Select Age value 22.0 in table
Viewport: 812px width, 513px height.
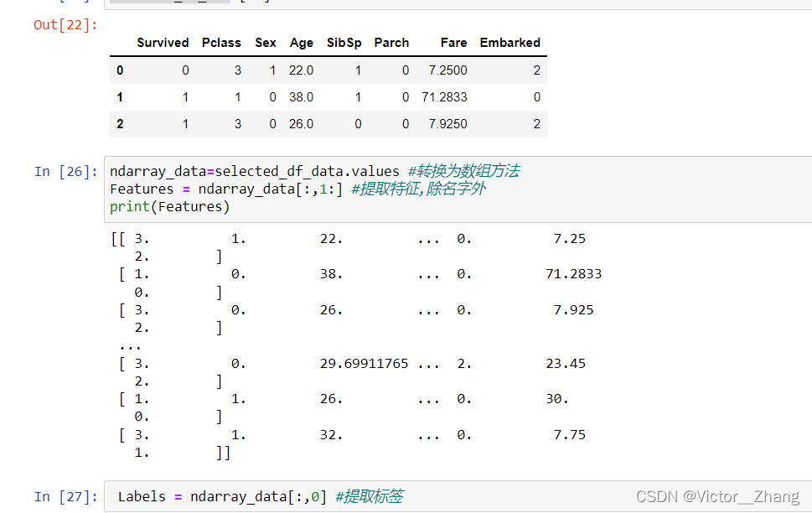coord(302,70)
